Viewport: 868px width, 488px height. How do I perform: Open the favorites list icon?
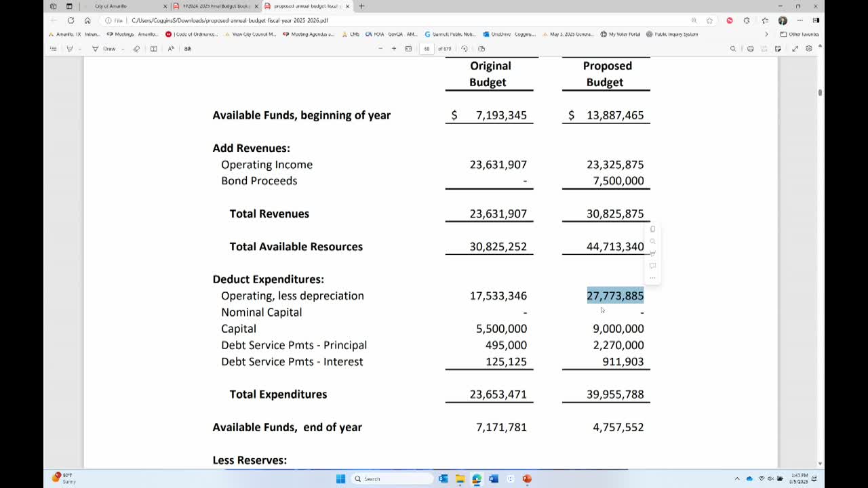click(765, 20)
